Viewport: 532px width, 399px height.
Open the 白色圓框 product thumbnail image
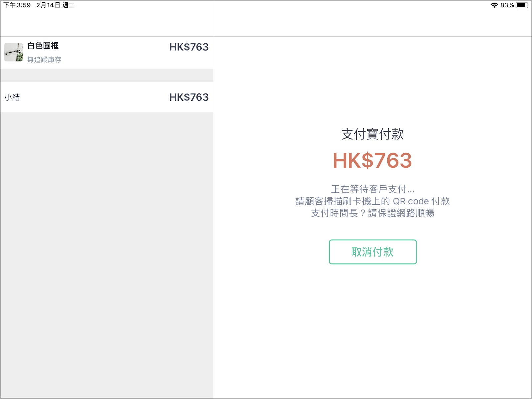14,52
